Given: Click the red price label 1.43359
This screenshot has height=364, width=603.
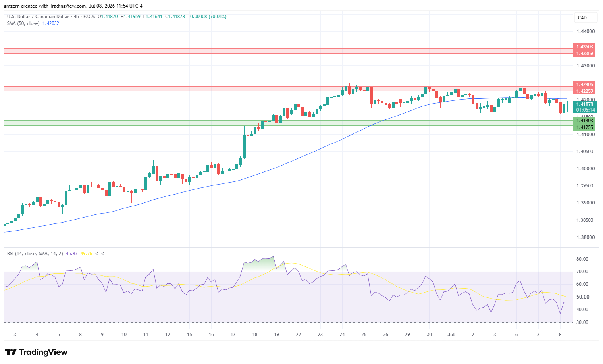Looking at the screenshot, I should (x=584, y=54).
